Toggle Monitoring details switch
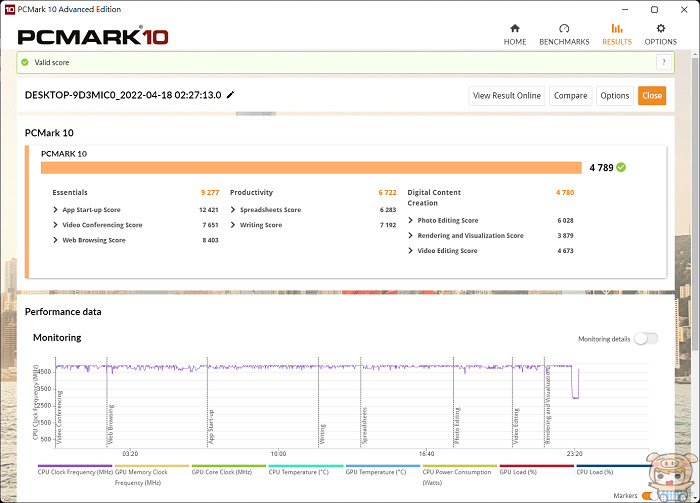700x503 pixels. click(646, 339)
